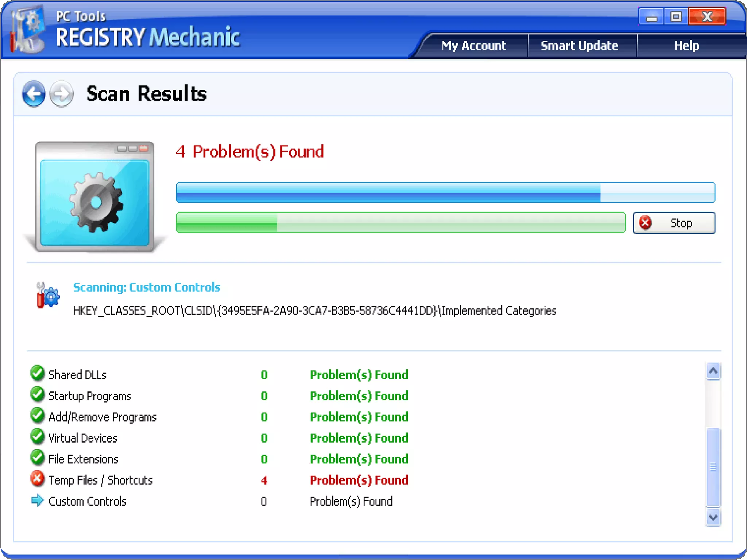Click green checkmark beside Virtual Devices

coord(37,437)
